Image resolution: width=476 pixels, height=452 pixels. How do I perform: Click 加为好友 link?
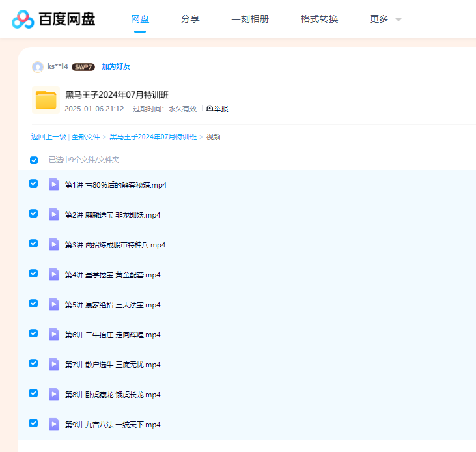point(116,66)
